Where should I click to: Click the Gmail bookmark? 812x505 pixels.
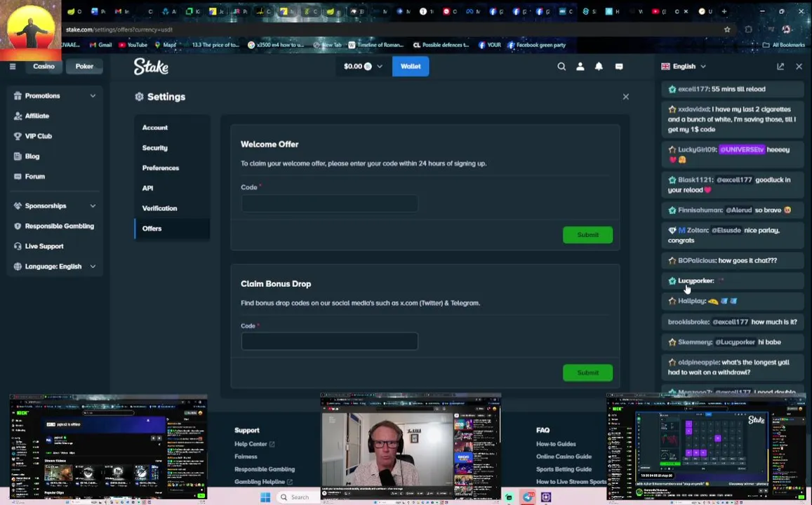100,45
